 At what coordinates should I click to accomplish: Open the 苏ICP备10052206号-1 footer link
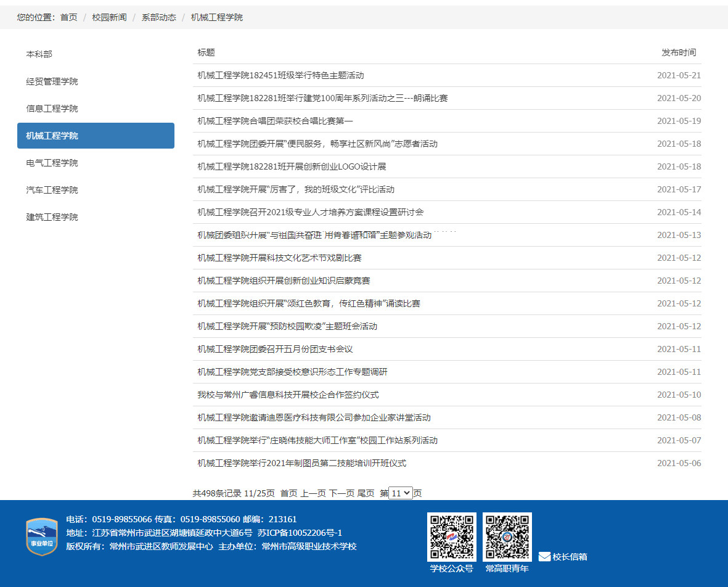point(300,533)
